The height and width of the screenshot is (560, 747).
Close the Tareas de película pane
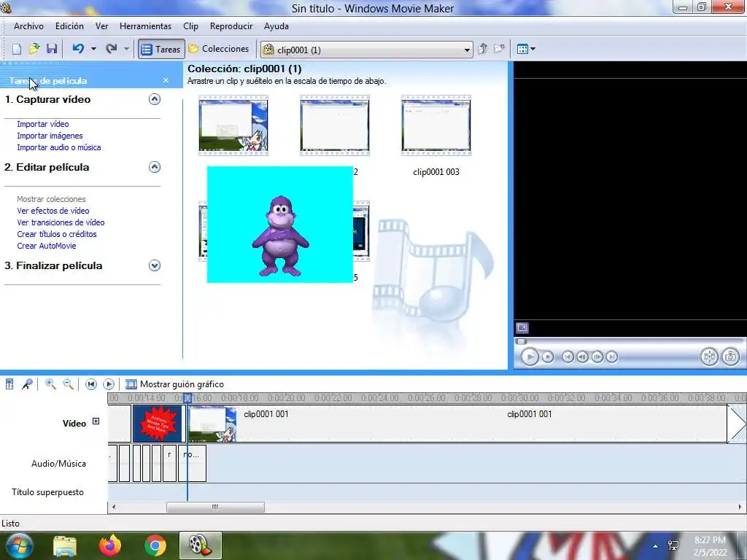coord(166,80)
